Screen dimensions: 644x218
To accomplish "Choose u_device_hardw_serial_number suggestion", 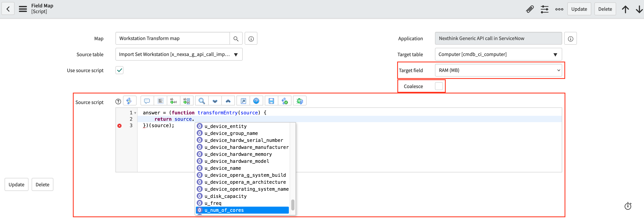I will coord(242,140).
